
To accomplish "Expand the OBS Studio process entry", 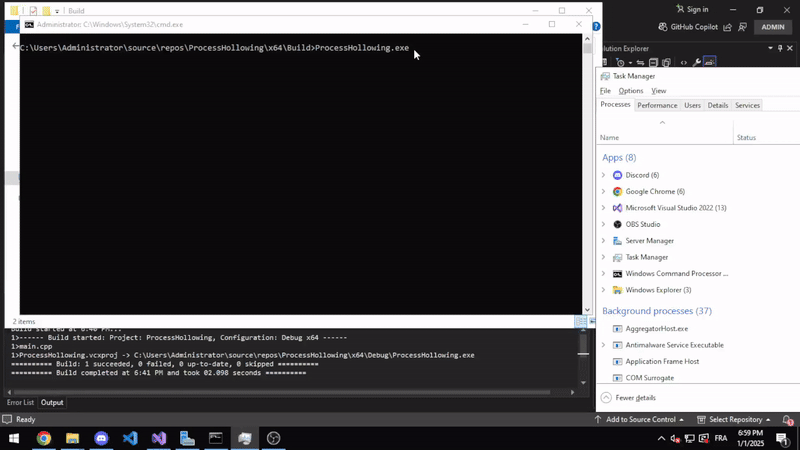I will click(604, 224).
